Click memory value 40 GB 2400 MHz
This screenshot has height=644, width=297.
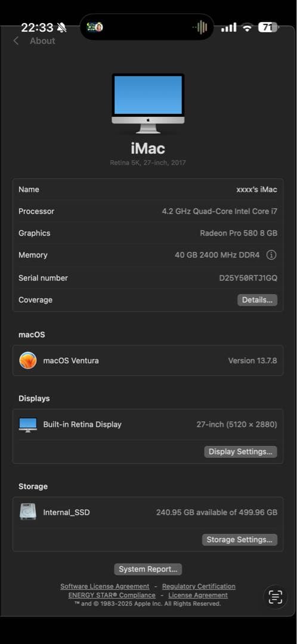217,255
